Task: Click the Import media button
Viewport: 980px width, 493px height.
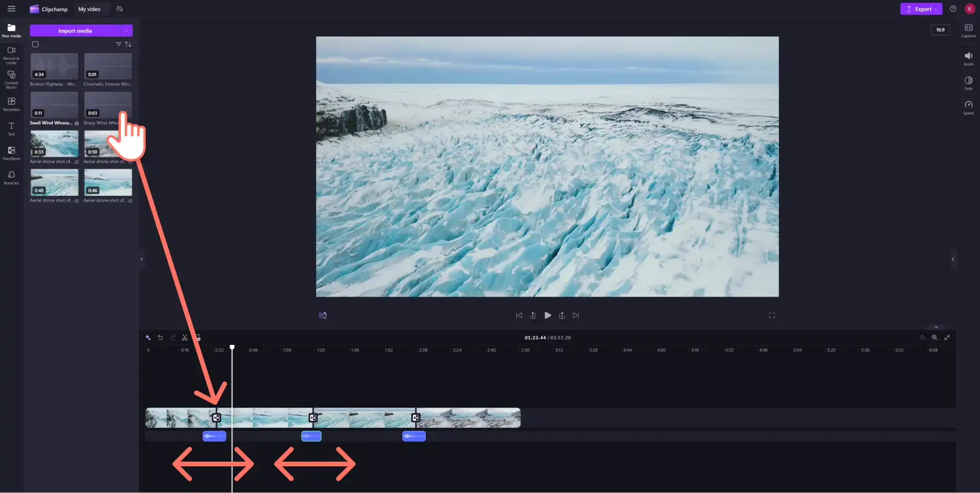Action: (x=75, y=31)
